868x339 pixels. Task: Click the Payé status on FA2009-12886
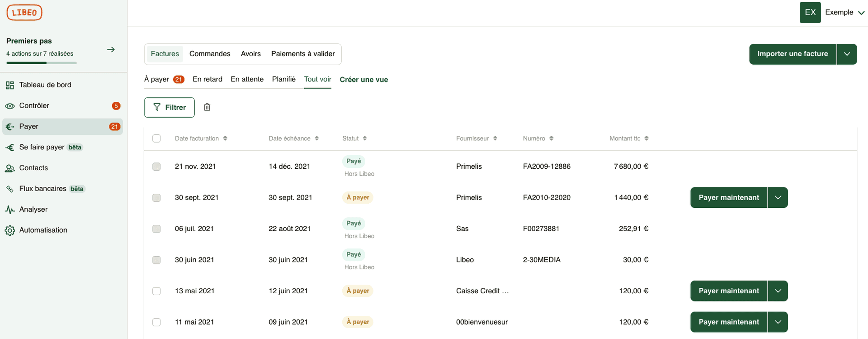tap(354, 162)
